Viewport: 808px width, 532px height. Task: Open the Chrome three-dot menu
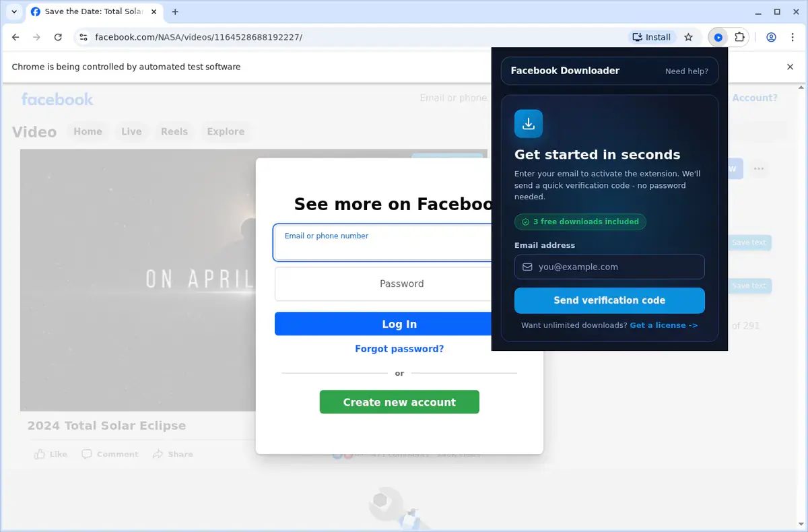pyautogui.click(x=793, y=37)
